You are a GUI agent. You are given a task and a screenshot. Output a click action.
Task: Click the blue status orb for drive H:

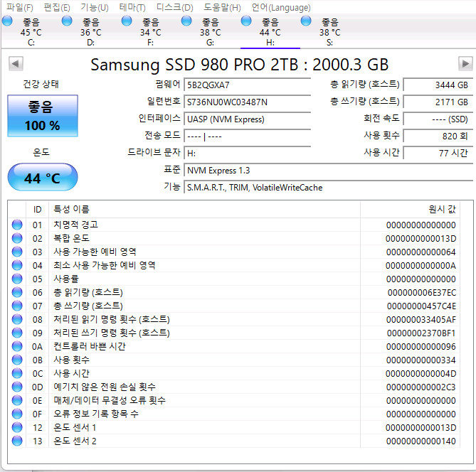point(246,21)
